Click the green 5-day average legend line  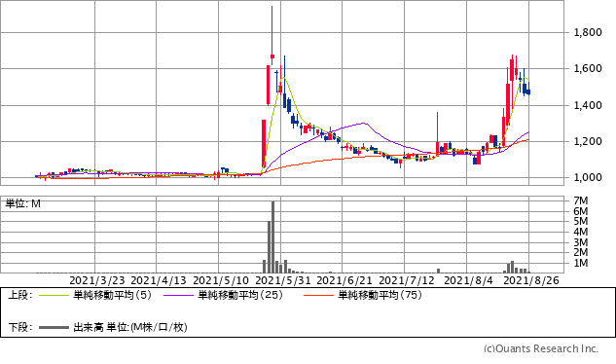(54, 295)
